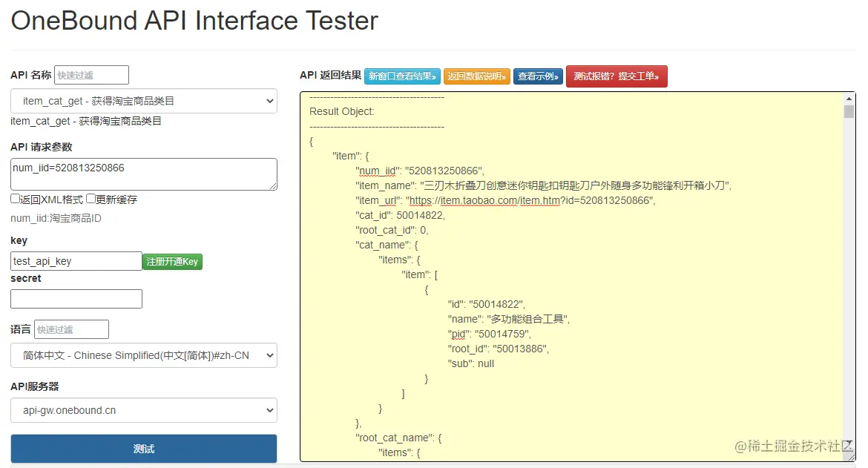The image size is (868, 468).
Task: Open the api-gw.onebound.cn server dropdown
Action: click(x=144, y=410)
